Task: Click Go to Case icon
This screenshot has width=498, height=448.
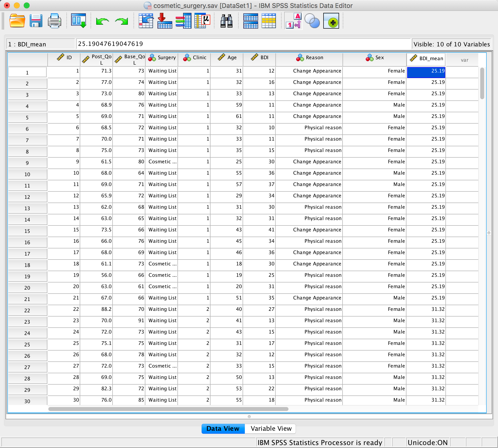Action: [146, 21]
